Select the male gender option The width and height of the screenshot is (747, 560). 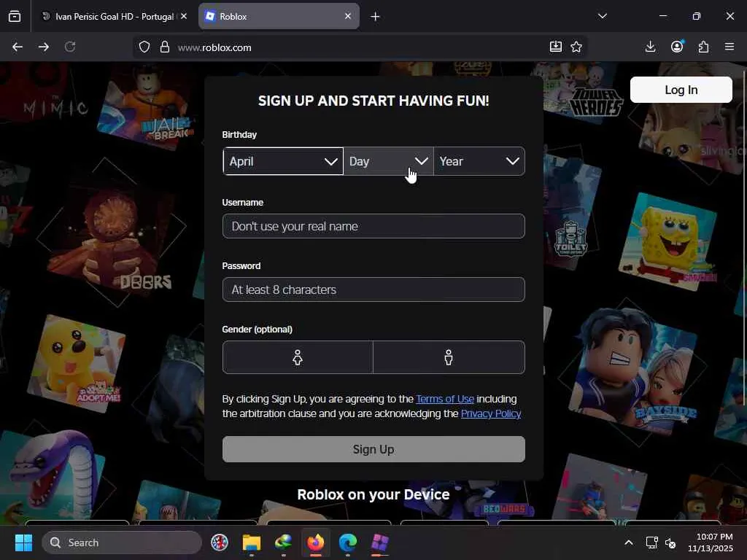click(x=449, y=357)
